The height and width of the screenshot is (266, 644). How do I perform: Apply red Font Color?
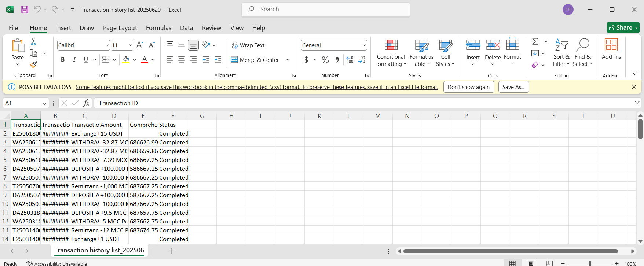[144, 59]
